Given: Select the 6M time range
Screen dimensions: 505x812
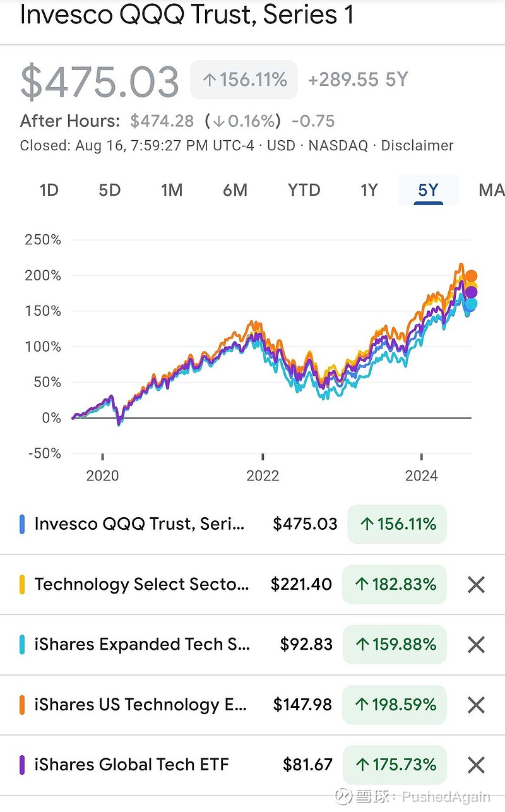Looking at the screenshot, I should [235, 190].
